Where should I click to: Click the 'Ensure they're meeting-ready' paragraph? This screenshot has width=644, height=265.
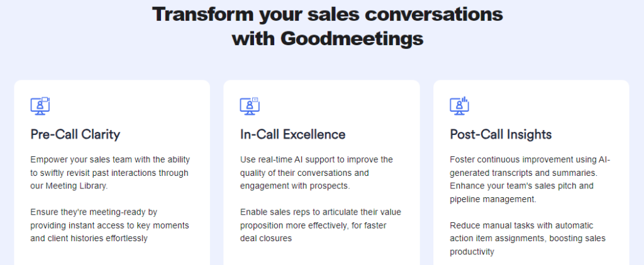109,225
